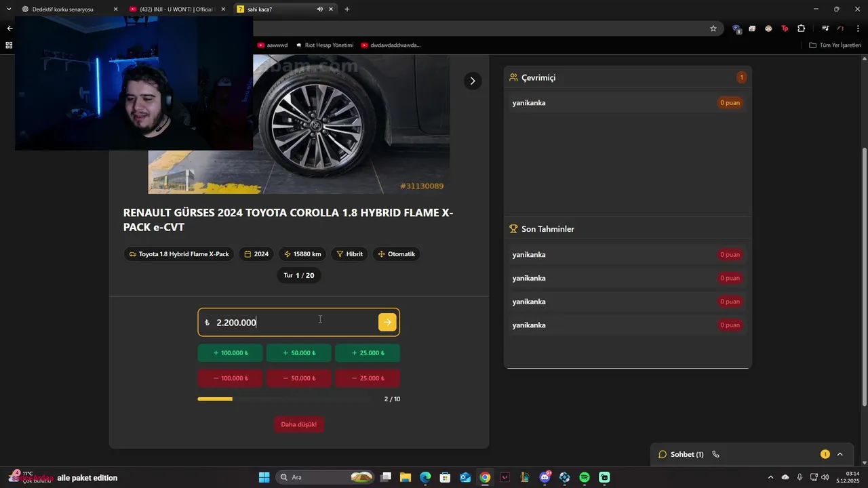Select the sahi kaca? tab
This screenshot has height=488, width=868.
click(x=285, y=9)
